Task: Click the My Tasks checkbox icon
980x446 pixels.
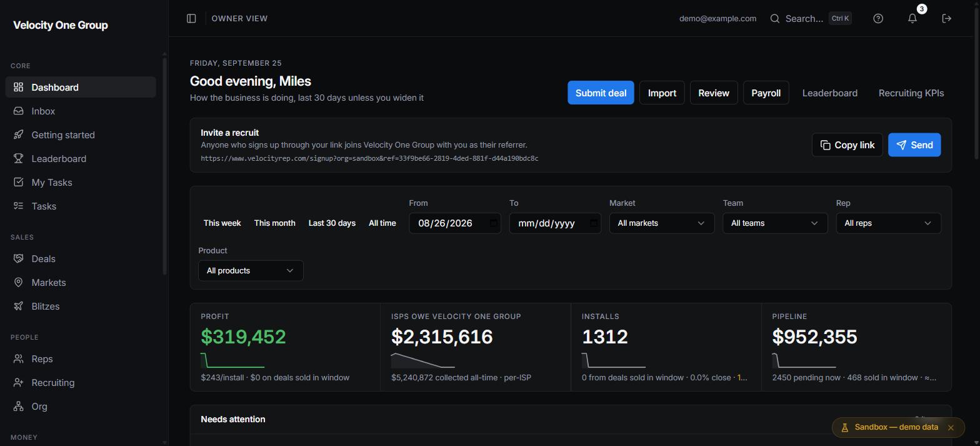Action: coord(19,182)
